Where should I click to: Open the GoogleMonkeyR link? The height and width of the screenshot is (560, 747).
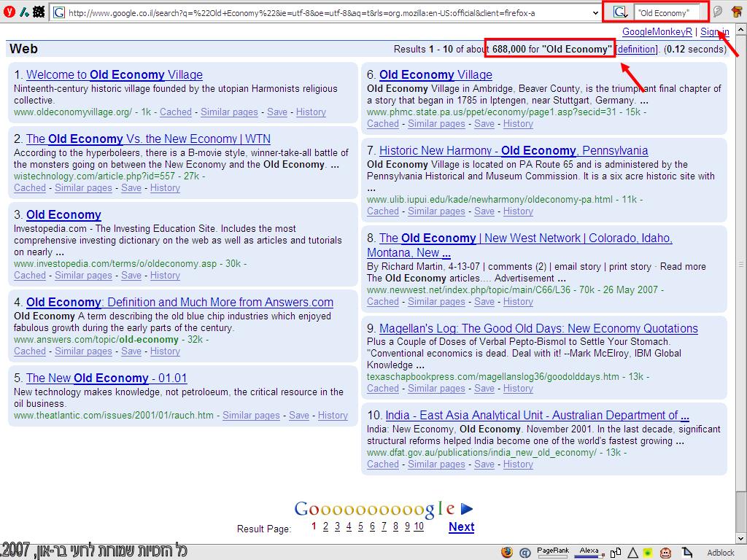657,32
